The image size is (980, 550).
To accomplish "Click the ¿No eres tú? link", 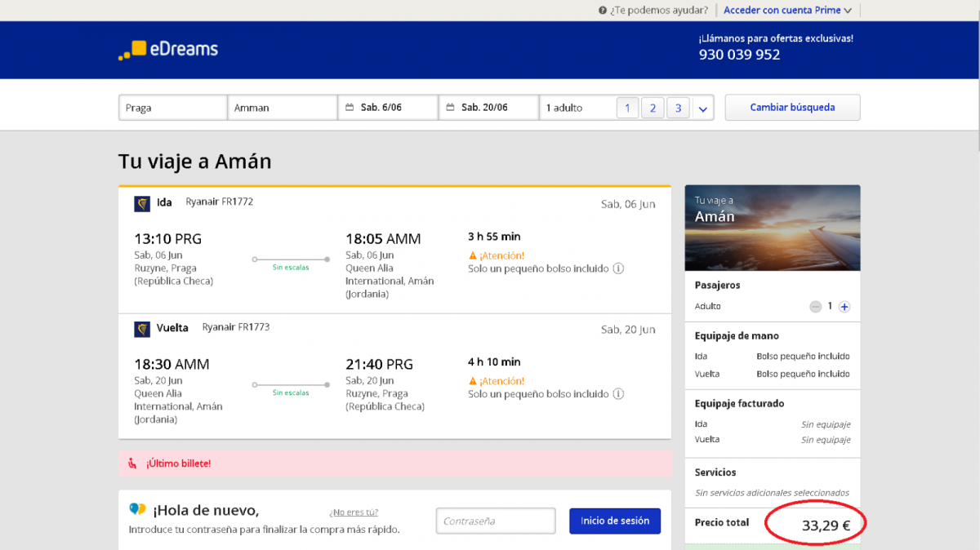I will pyautogui.click(x=354, y=512).
